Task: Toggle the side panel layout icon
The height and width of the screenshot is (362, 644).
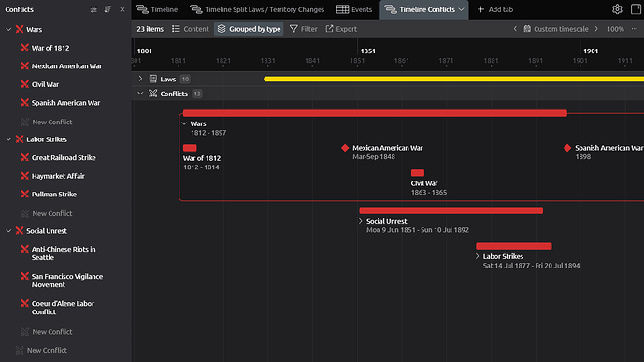Action: pyautogui.click(x=636, y=9)
